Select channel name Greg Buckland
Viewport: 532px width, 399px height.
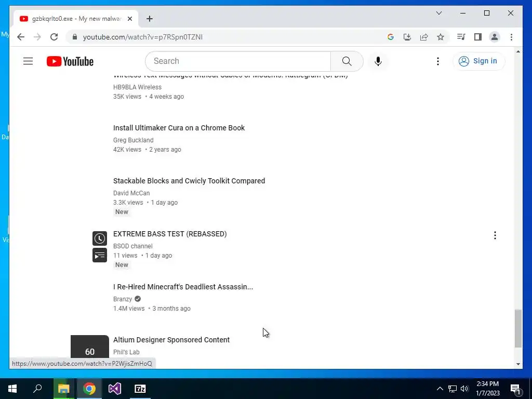coord(134,140)
